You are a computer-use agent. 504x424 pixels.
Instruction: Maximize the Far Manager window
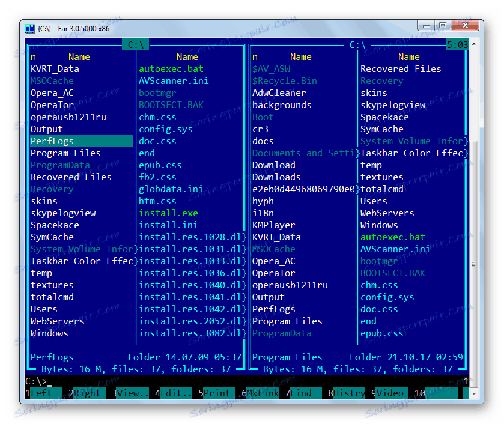click(x=443, y=26)
